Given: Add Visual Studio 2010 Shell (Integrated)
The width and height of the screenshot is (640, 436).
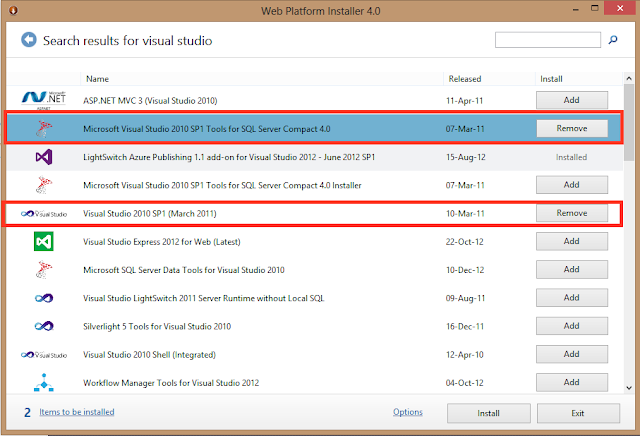Looking at the screenshot, I should 572,354.
